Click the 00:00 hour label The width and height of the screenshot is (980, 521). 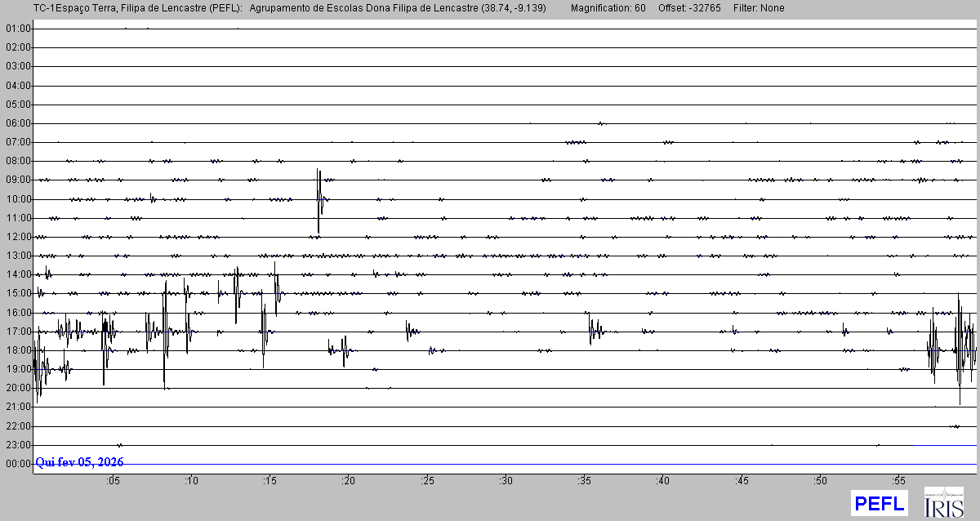[x=17, y=464]
